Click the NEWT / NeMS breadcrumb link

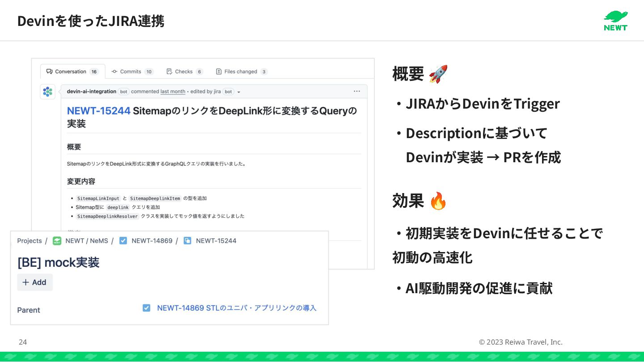(x=87, y=240)
